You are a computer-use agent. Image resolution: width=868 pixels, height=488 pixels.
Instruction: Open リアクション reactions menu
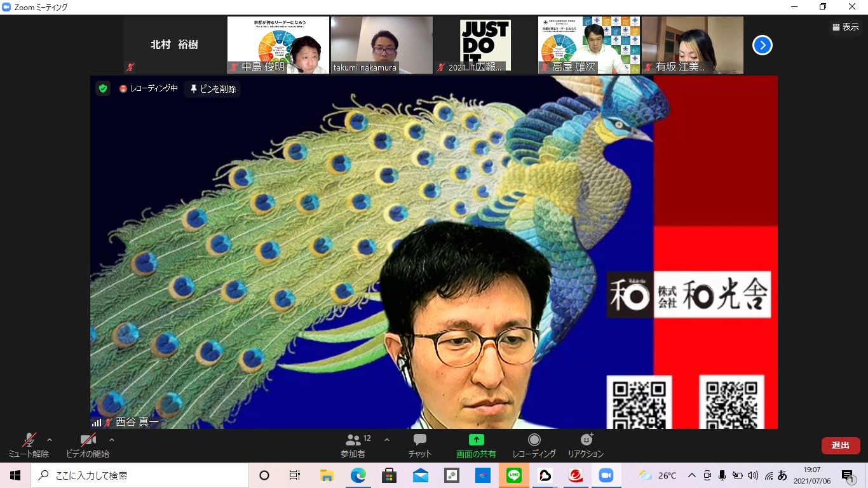[586, 445]
